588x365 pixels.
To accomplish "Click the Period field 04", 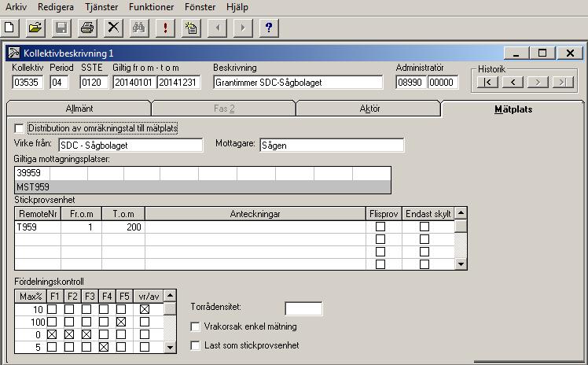I will (59, 82).
